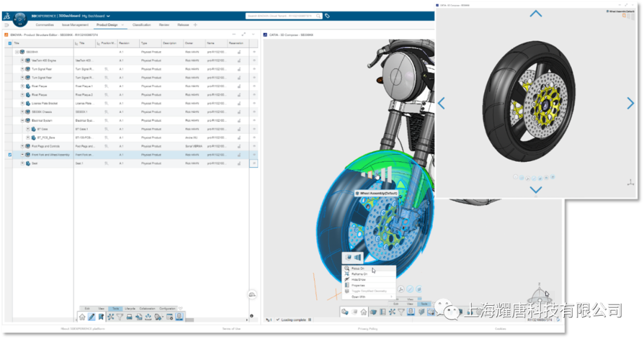Viewport: 644px width, 339px height.
Task: Toggle eye visibility for License Plate Bracket row
Action: [254, 103]
